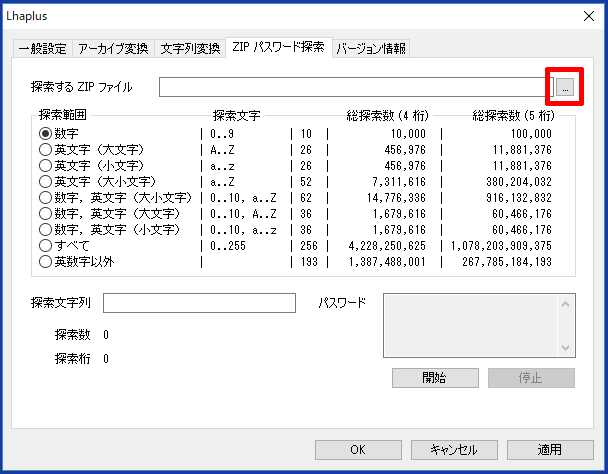
Task: Select the 英数字以外 radio button
Action: click(77, 262)
